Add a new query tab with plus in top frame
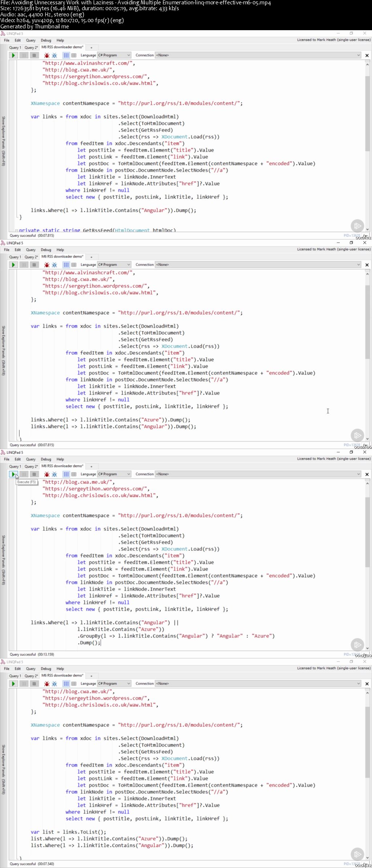 tap(92, 48)
